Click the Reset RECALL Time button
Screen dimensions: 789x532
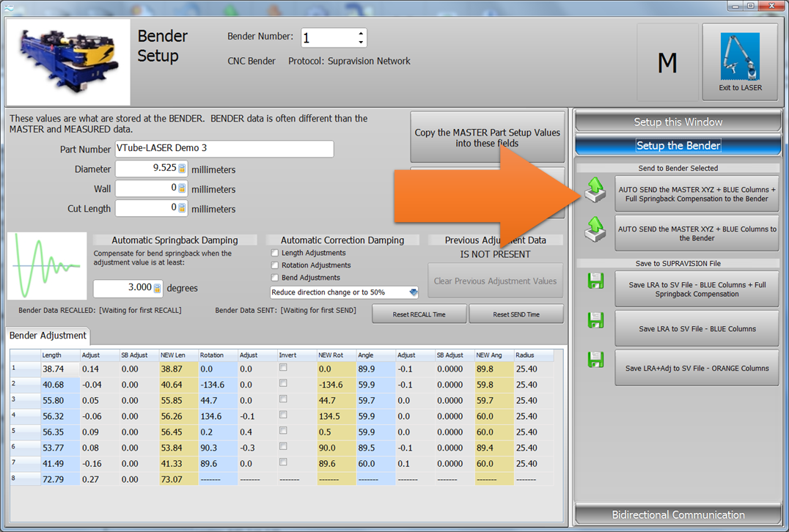(419, 314)
